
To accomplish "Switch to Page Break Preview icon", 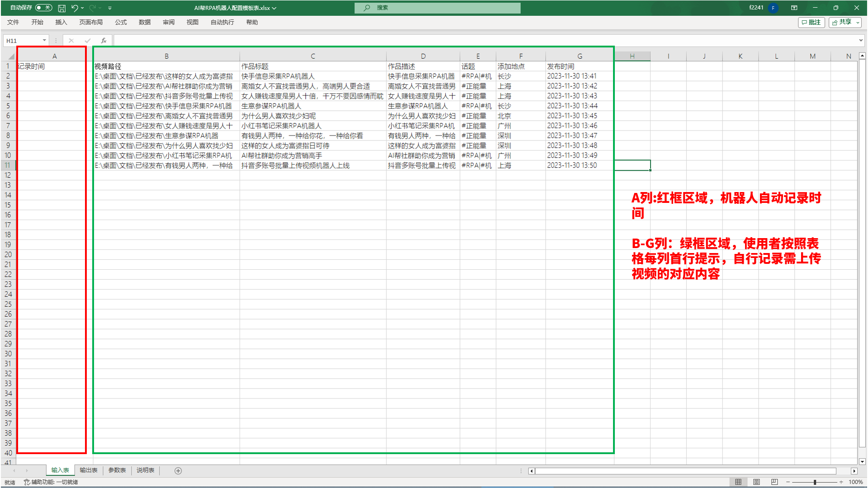I will (x=774, y=482).
